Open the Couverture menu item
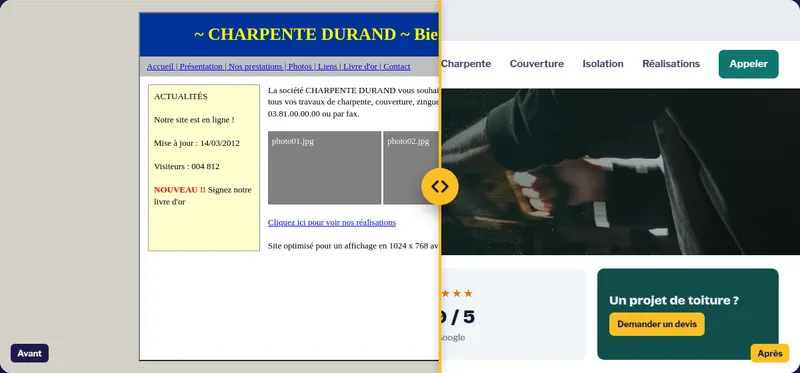 [x=537, y=64]
